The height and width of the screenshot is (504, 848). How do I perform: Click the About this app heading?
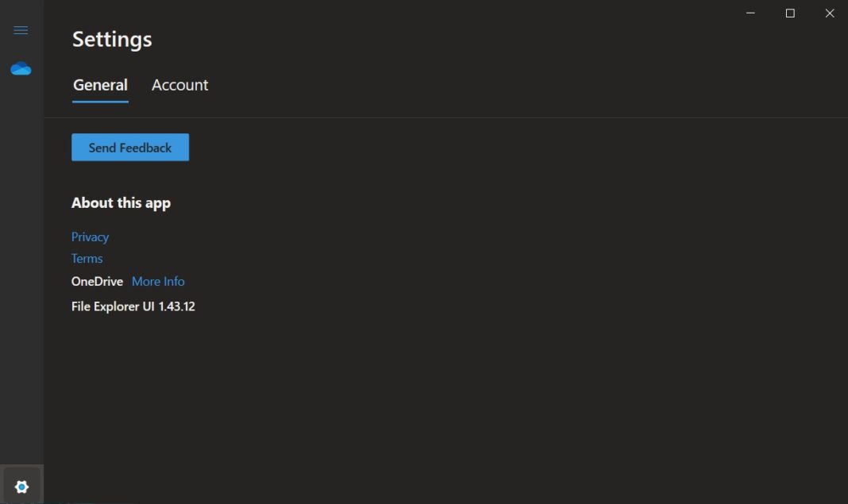tap(121, 202)
